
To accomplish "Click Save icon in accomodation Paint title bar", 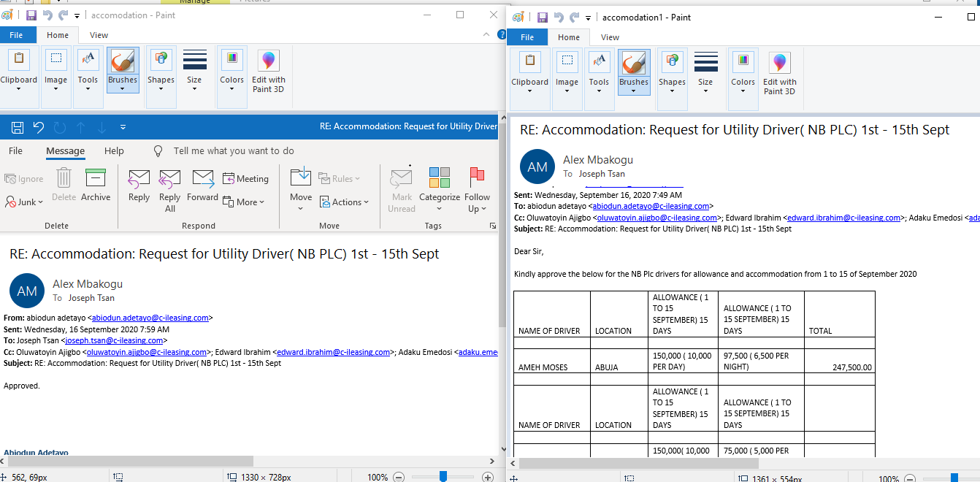I will pos(31,15).
